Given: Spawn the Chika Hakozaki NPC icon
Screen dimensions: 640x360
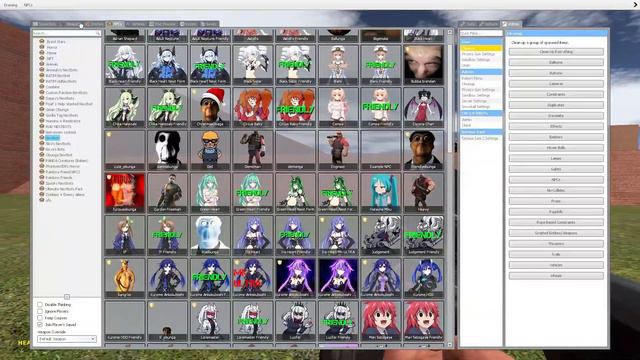Looking at the screenshot, I should coord(124,107).
